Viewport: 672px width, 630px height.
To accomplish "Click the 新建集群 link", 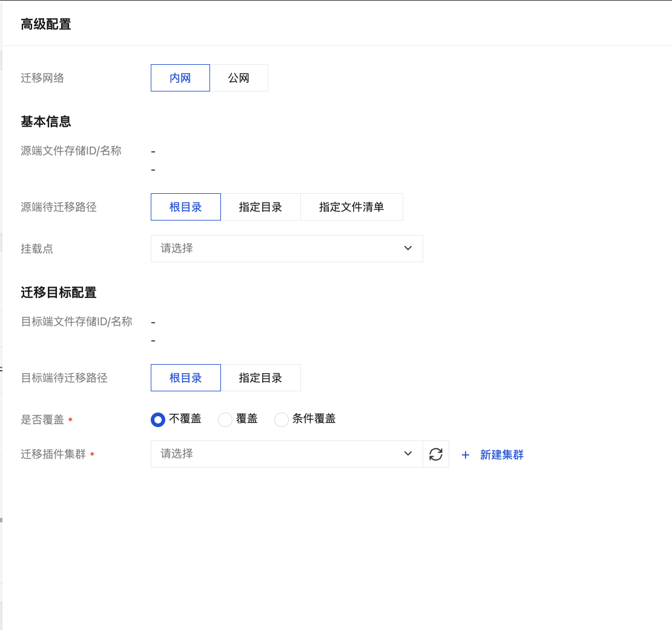I will coord(501,455).
